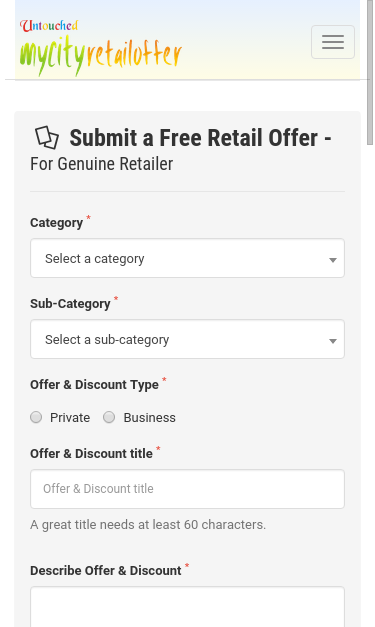Focus the Offer & Discount title field

(187, 489)
